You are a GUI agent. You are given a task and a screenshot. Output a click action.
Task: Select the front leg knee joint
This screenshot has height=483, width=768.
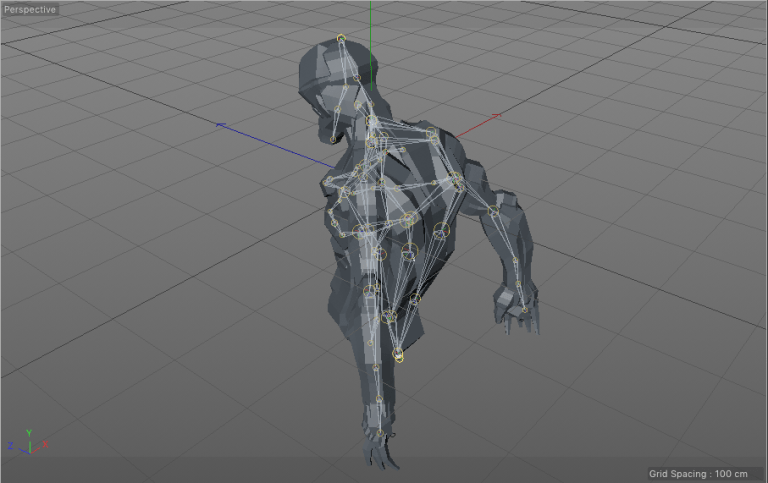(379, 400)
